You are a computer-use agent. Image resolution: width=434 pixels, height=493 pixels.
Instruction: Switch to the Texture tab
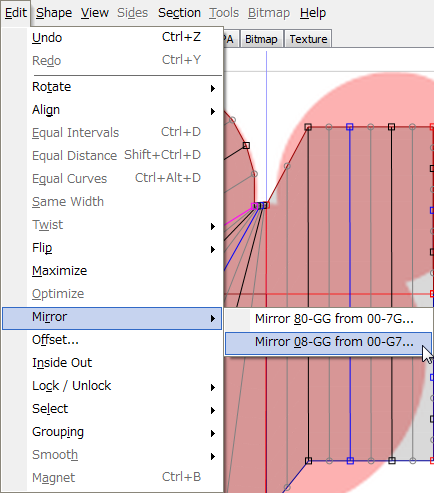308,39
